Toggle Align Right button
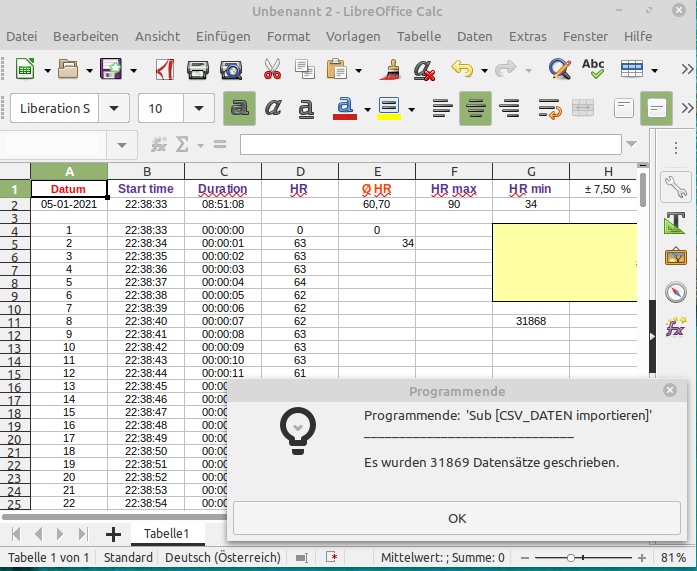Image resolution: width=697 pixels, height=571 pixels. coord(509,108)
